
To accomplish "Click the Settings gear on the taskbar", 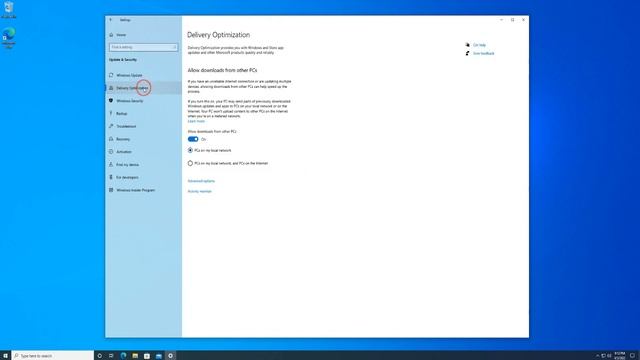I will 171,356.
